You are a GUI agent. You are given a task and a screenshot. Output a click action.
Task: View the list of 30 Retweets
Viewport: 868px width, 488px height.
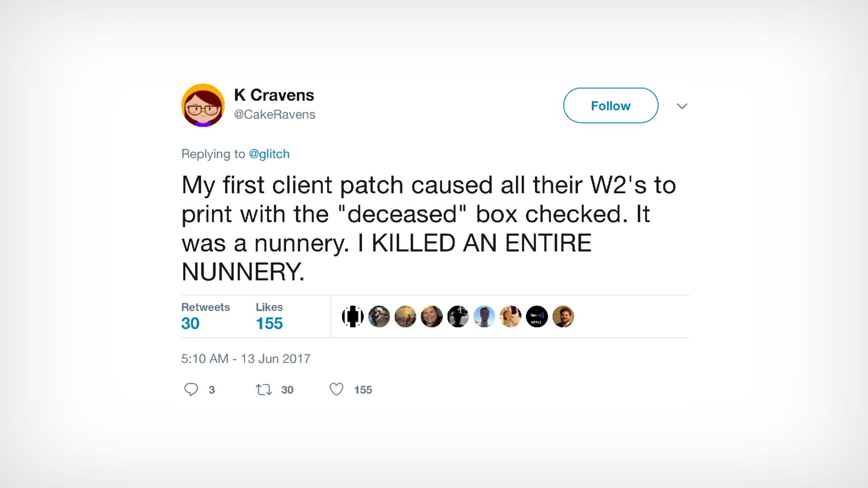[205, 316]
